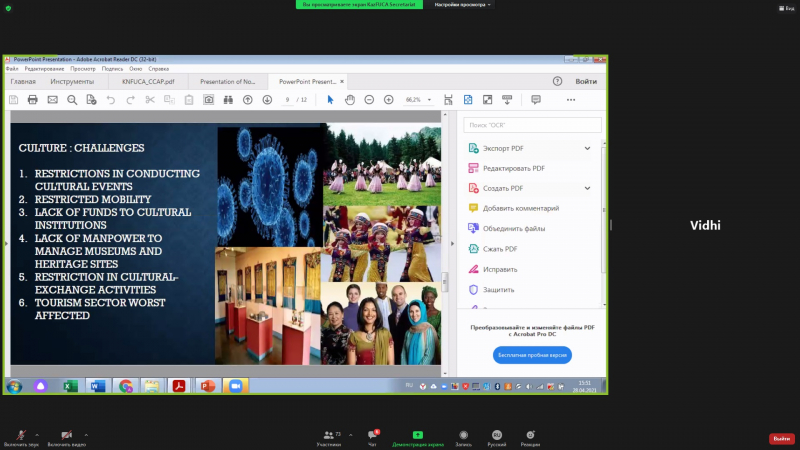The width and height of the screenshot is (800, 450).
Task: Open the Edit menu (Редактирование)
Action: tap(44, 68)
